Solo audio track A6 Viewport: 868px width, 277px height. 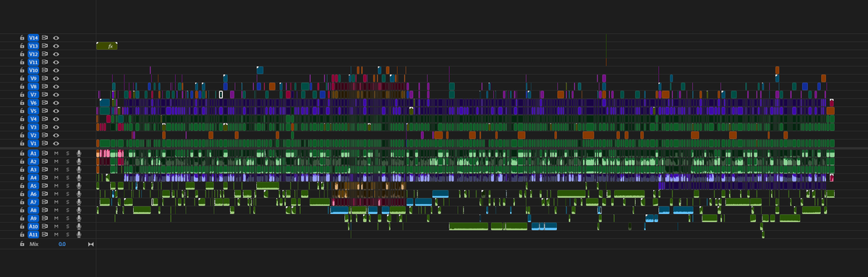click(x=68, y=194)
